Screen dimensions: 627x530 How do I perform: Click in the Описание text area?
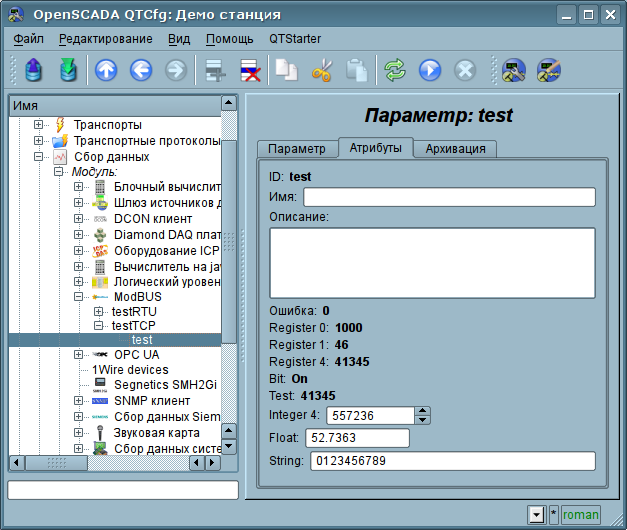pyautogui.click(x=432, y=263)
